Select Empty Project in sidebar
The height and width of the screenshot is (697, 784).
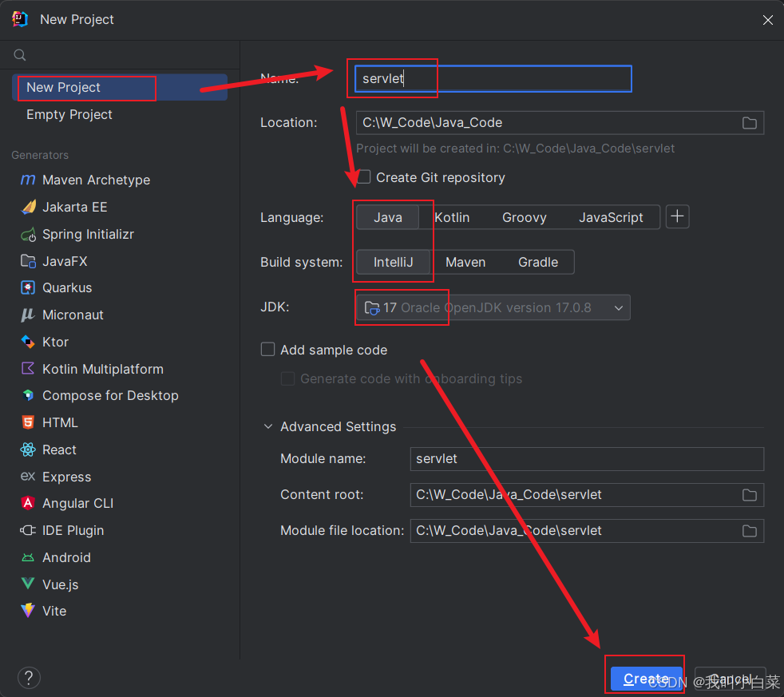120,114
